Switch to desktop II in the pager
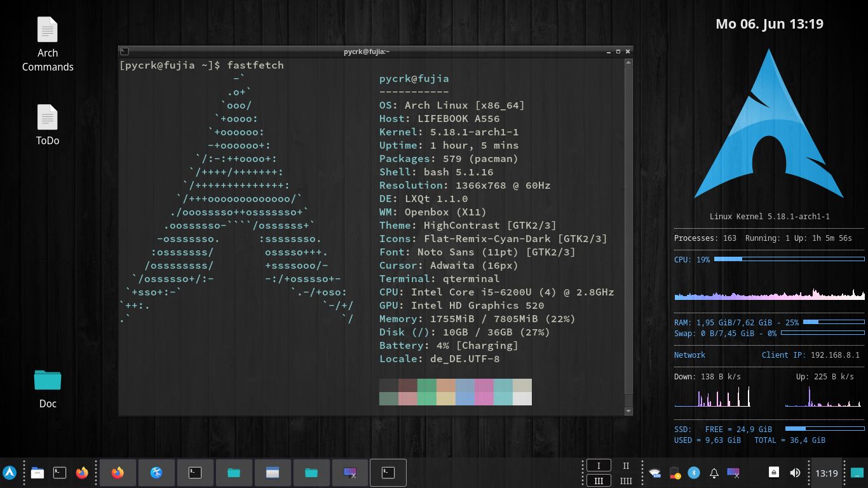868x488 pixels. click(x=626, y=466)
